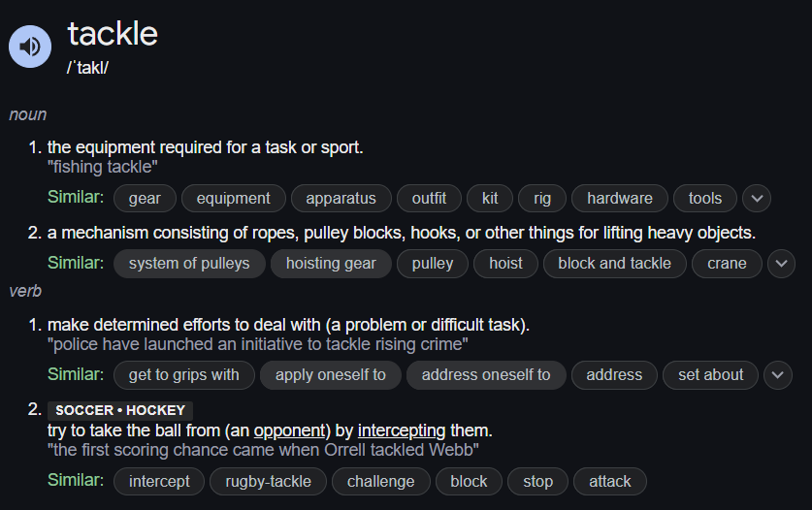Select the 'get to grips with' chip
812x510 pixels.
(184, 375)
